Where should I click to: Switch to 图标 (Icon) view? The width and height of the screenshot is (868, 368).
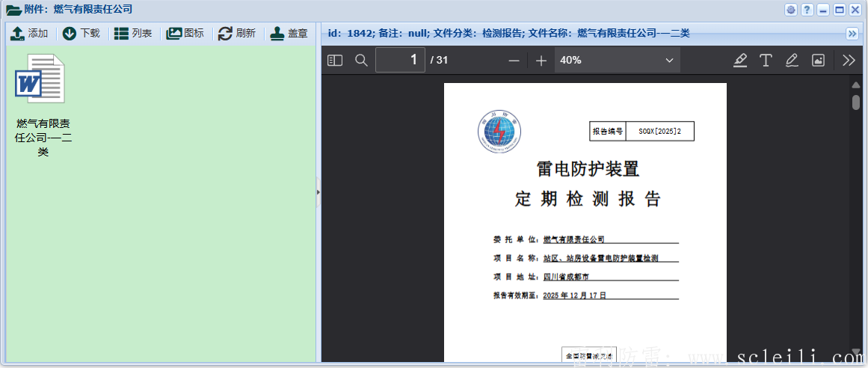185,34
